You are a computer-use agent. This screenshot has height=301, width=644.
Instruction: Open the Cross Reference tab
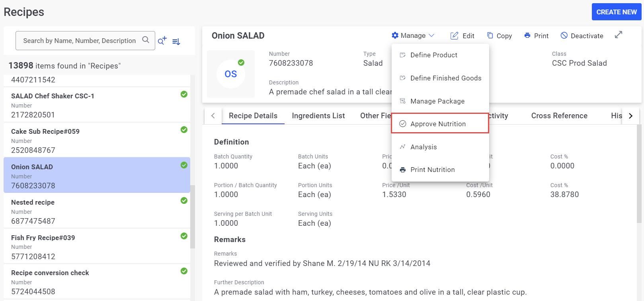tap(559, 116)
